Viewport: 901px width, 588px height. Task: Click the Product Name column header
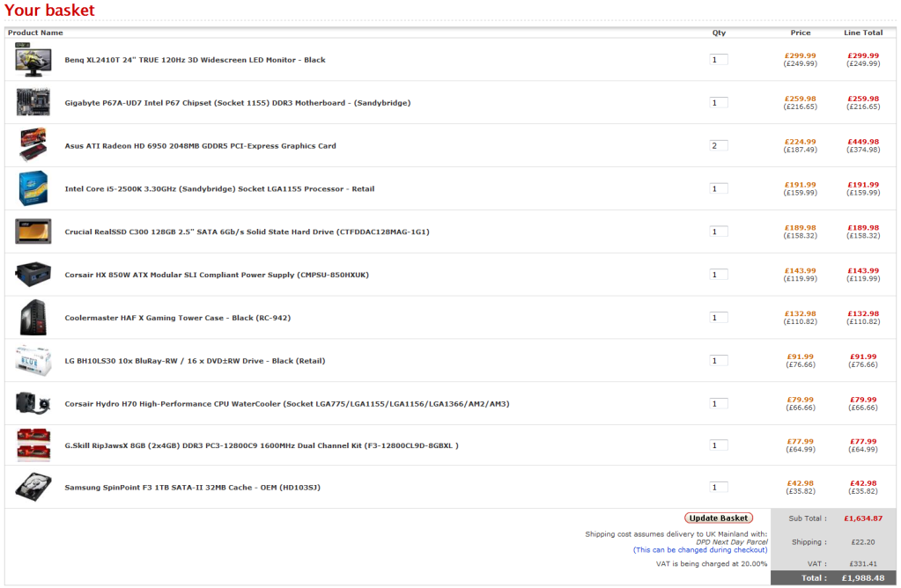[35, 33]
